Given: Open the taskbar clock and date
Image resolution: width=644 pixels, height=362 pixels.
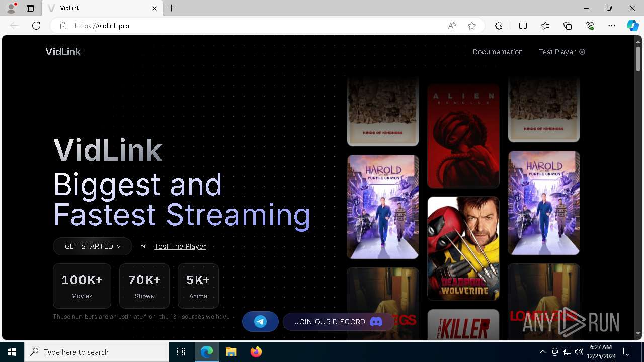Looking at the screenshot, I should (601, 352).
